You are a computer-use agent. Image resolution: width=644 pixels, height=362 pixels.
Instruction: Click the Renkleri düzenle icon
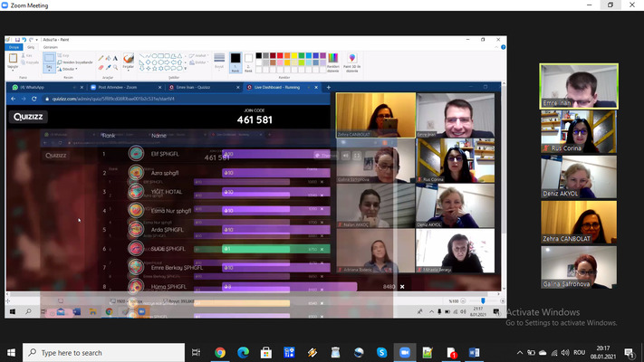coord(333,62)
